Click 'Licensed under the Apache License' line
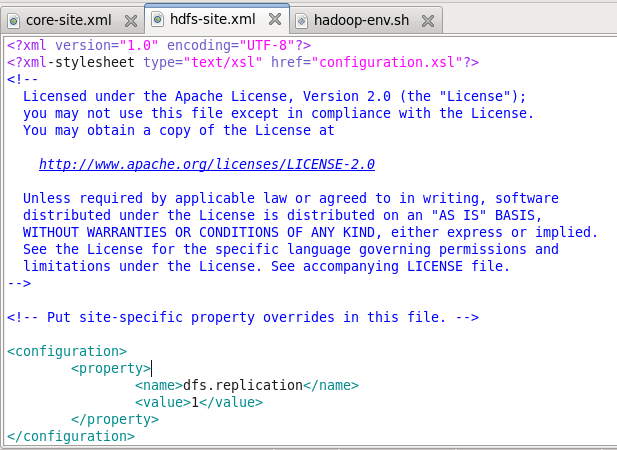 click(x=275, y=96)
